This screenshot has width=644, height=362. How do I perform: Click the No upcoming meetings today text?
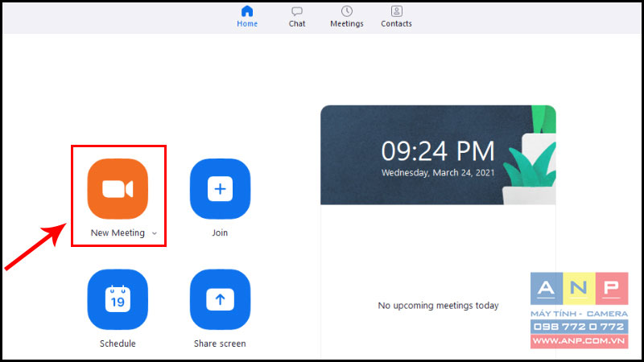point(438,306)
